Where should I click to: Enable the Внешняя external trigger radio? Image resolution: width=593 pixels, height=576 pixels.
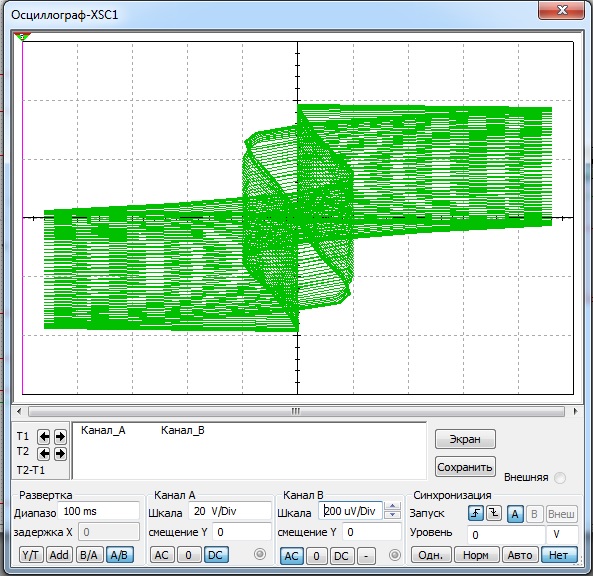(560, 478)
